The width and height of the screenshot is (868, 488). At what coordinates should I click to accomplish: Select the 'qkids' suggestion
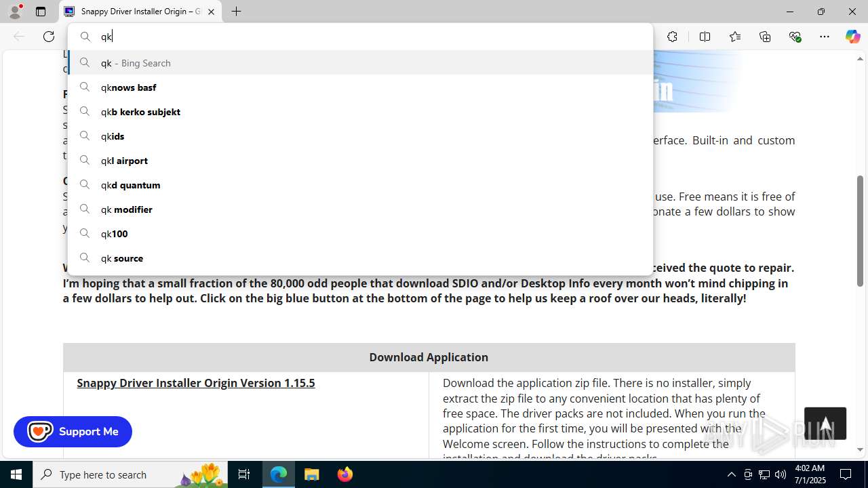(x=360, y=136)
